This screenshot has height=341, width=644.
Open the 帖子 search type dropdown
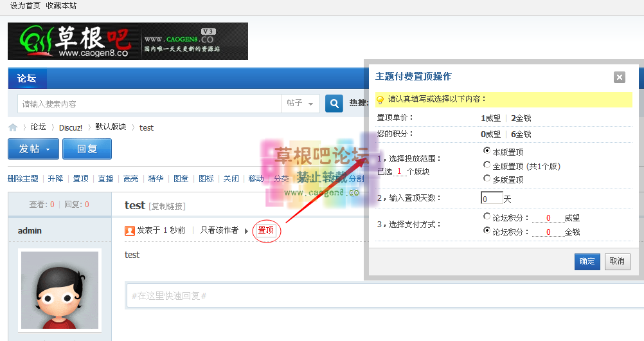point(300,104)
